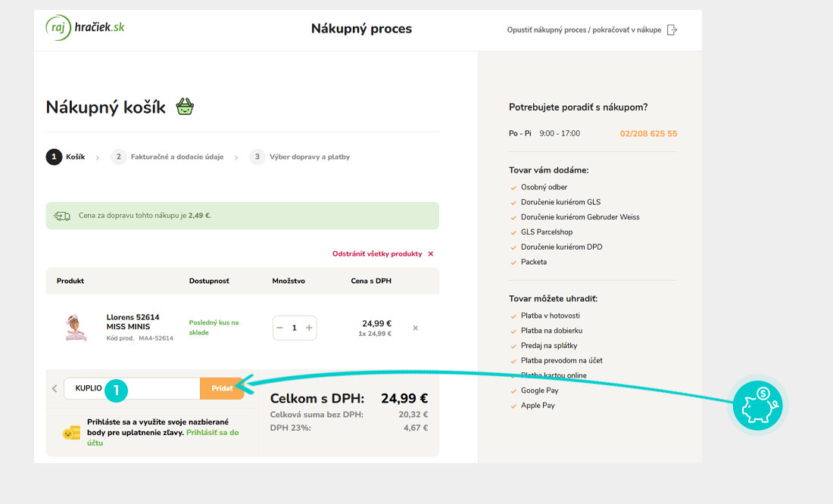Click the gold coins loyalty points icon
Viewport: 833px width, 504px height.
[71, 433]
